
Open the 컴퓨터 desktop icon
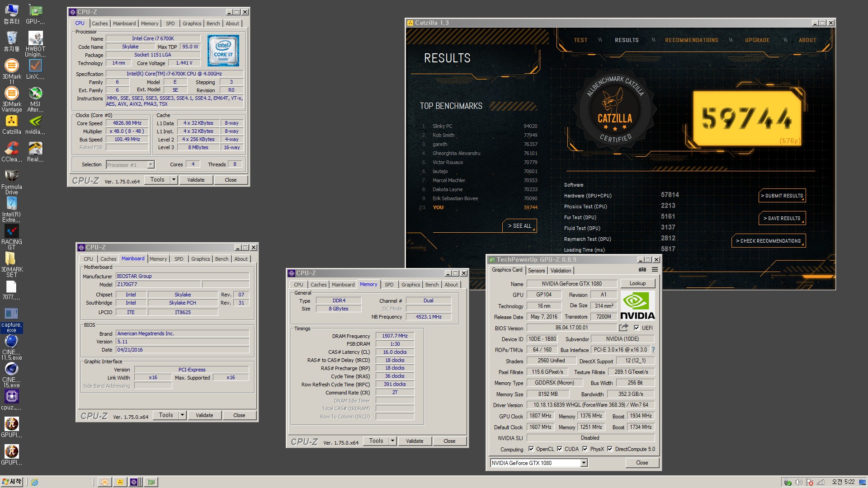(12, 14)
